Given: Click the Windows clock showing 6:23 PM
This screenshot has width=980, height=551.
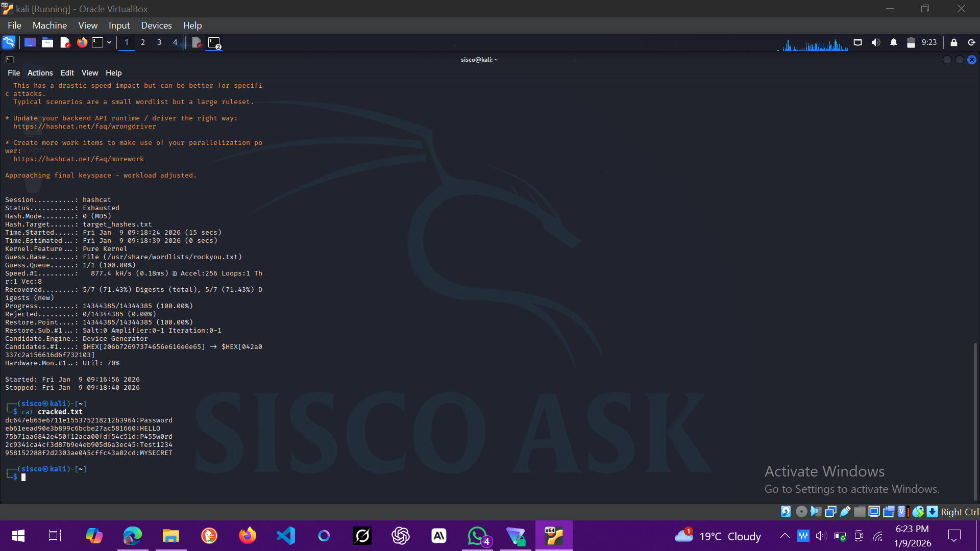Looking at the screenshot, I should tap(912, 536).
